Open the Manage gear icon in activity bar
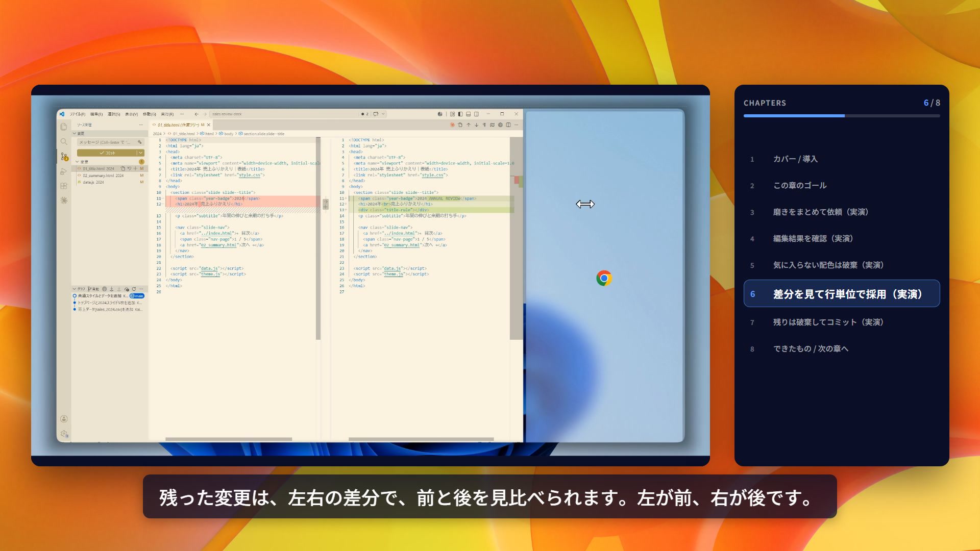Viewport: 980px width, 551px height. [x=64, y=434]
